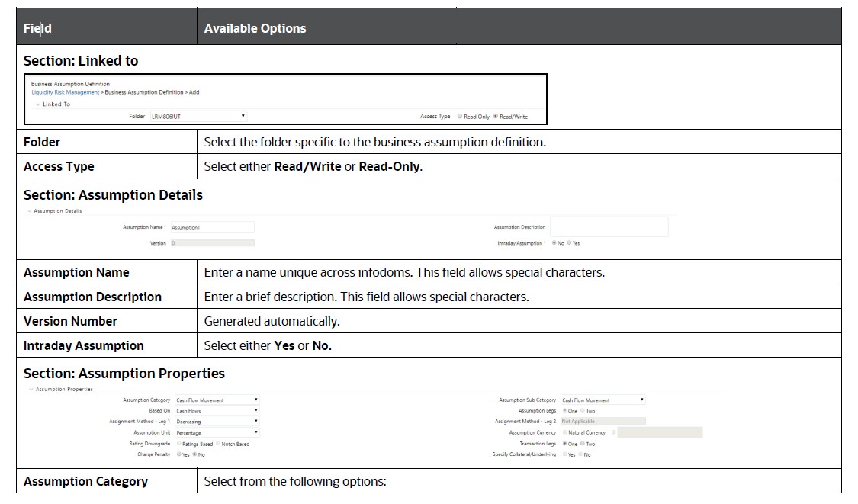Click the 'Section: Linked to' heading
Screen dimensions: 858x504
pos(80,61)
